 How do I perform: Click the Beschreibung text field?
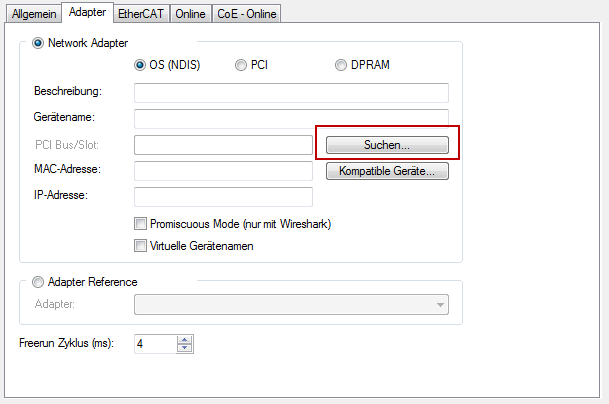290,93
